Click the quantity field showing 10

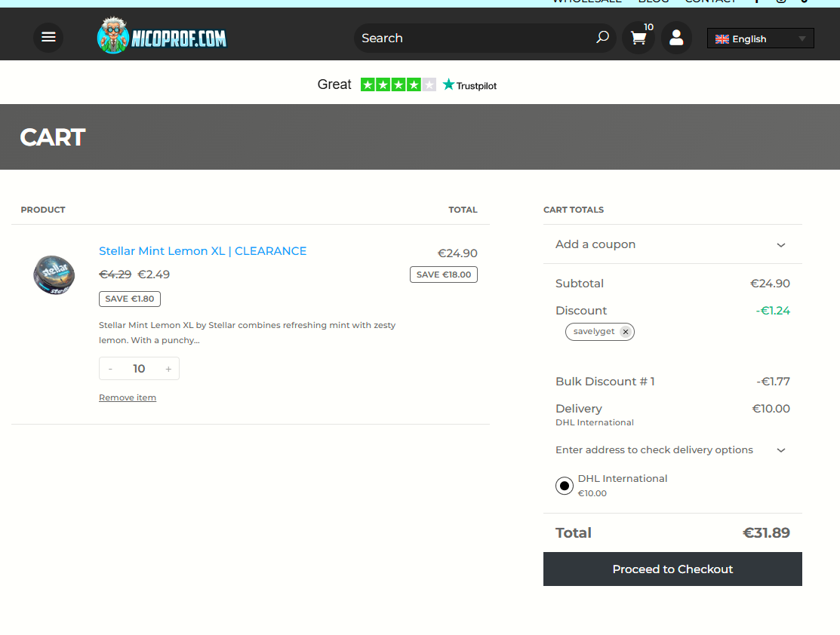(x=139, y=369)
